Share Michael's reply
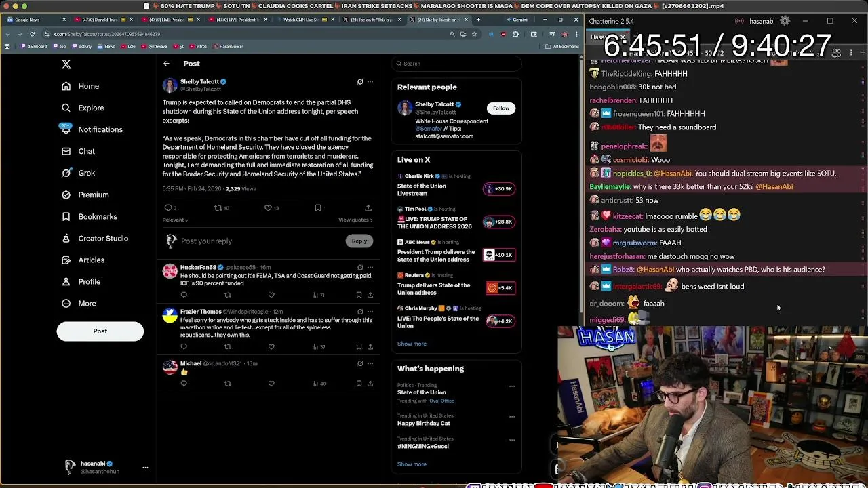 click(370, 383)
